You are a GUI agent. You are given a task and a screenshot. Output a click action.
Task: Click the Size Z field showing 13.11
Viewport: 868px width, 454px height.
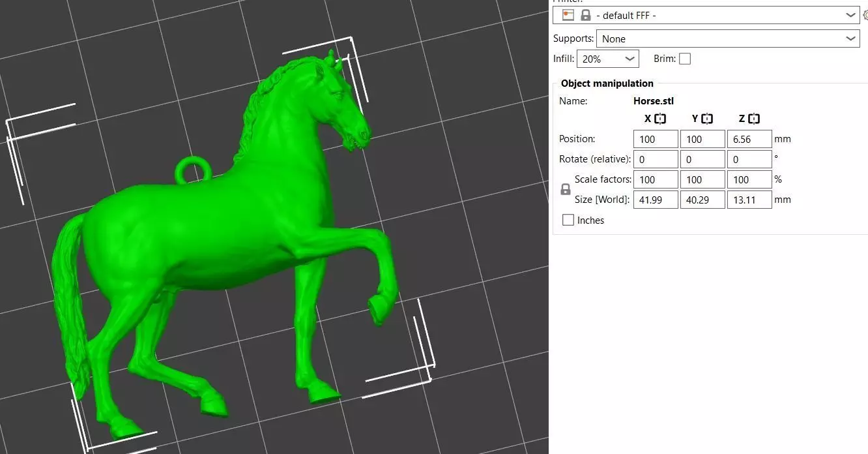(749, 200)
